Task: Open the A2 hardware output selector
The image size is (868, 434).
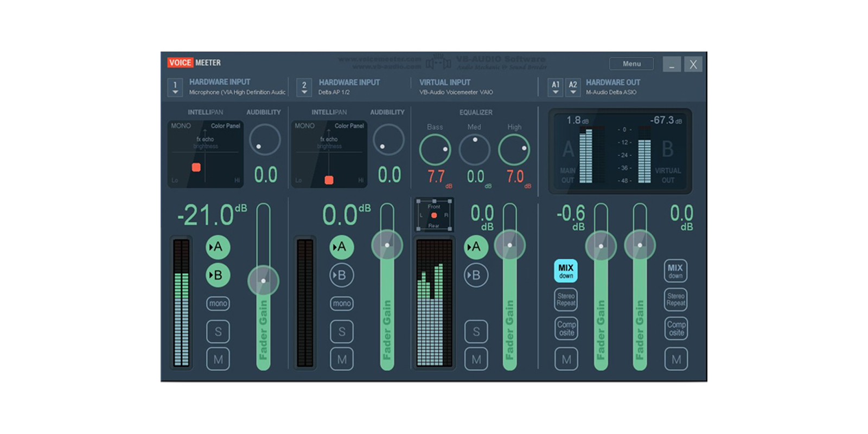Action: [x=573, y=87]
